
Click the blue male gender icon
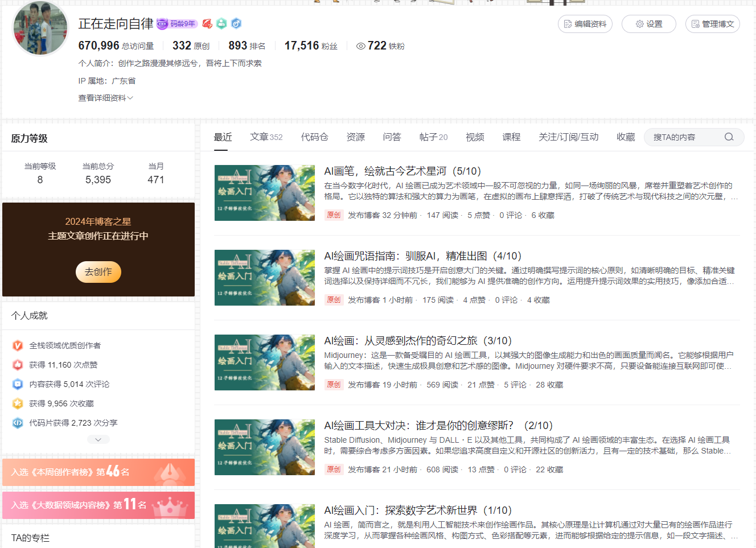coord(236,23)
